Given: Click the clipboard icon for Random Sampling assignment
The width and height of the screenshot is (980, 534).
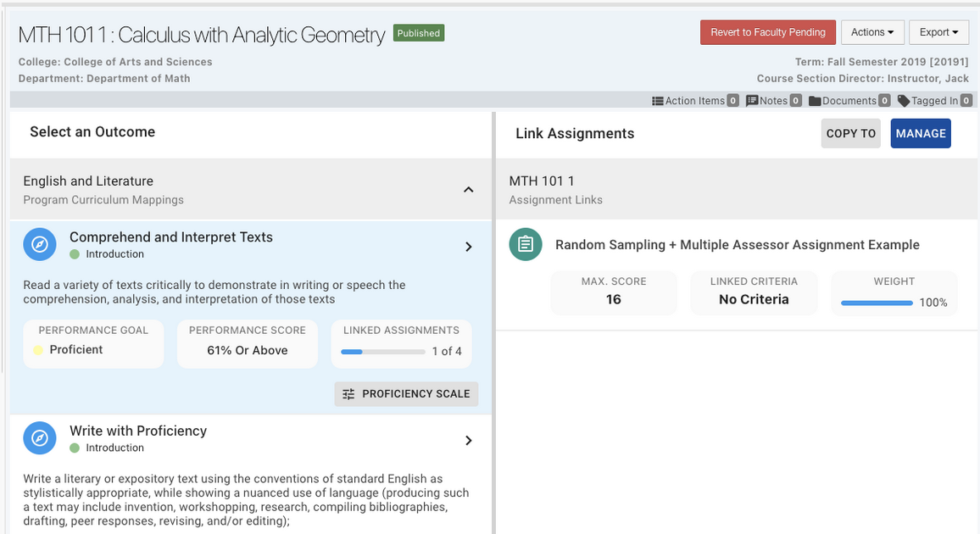Looking at the screenshot, I should point(526,245).
